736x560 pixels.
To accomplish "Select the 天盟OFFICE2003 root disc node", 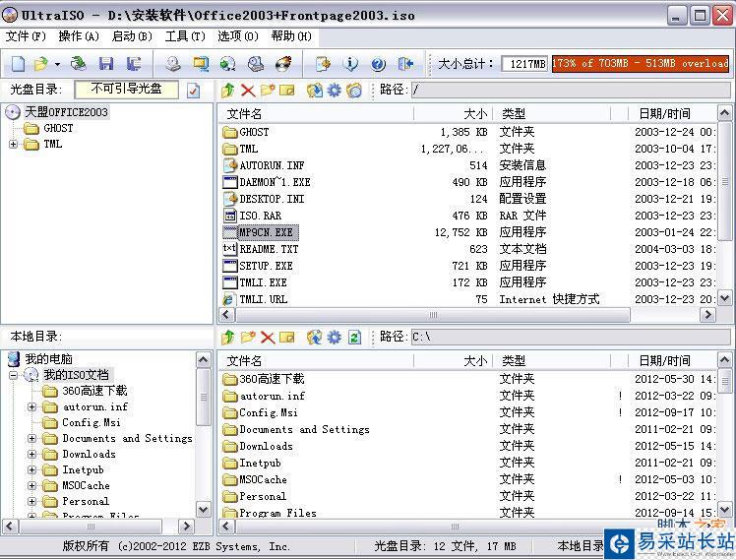I will 66,112.
